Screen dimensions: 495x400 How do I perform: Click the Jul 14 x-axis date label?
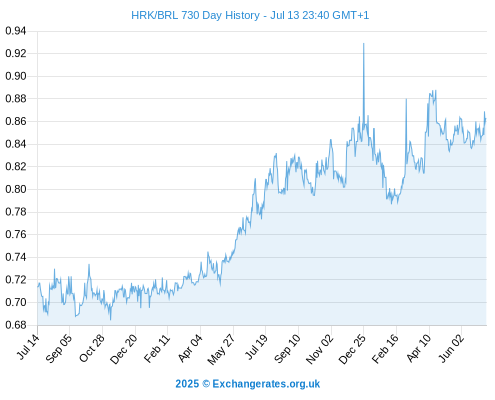point(28,346)
